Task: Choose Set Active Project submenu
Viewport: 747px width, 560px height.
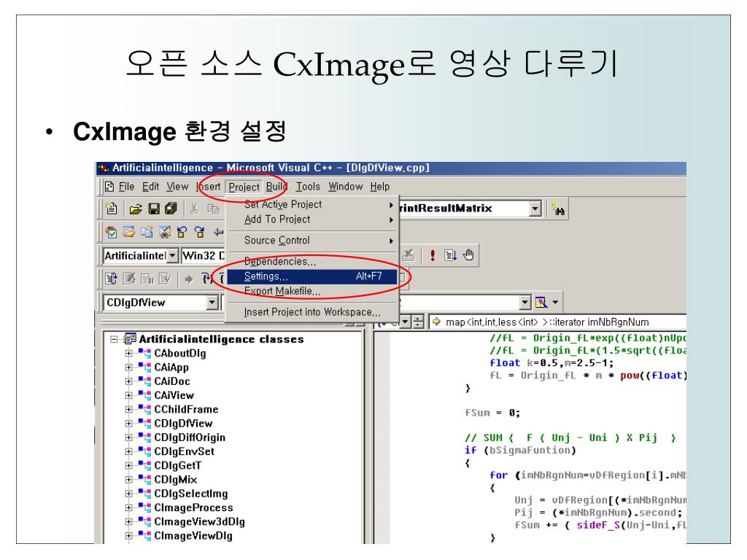Action: [312, 204]
